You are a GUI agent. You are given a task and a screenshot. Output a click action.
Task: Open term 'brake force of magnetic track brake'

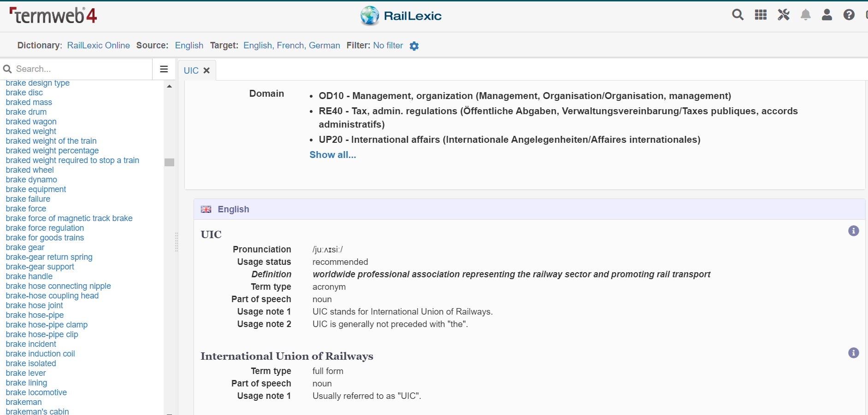[69, 218]
